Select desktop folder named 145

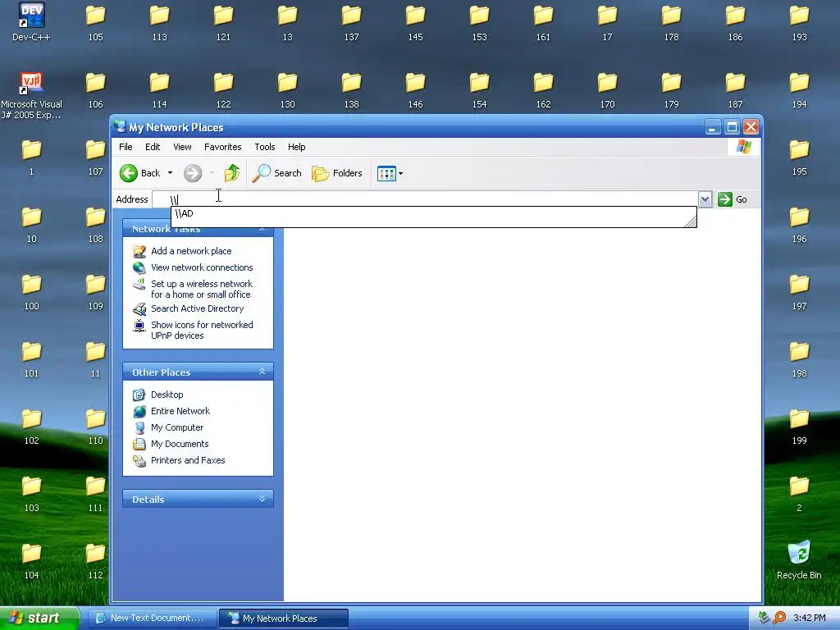[415, 23]
